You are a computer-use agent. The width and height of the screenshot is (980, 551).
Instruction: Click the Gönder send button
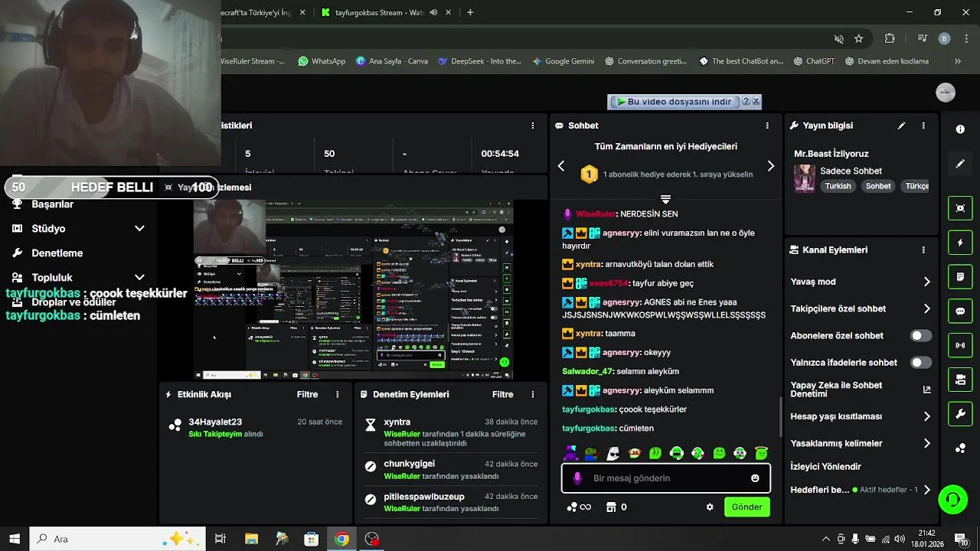[x=746, y=507]
